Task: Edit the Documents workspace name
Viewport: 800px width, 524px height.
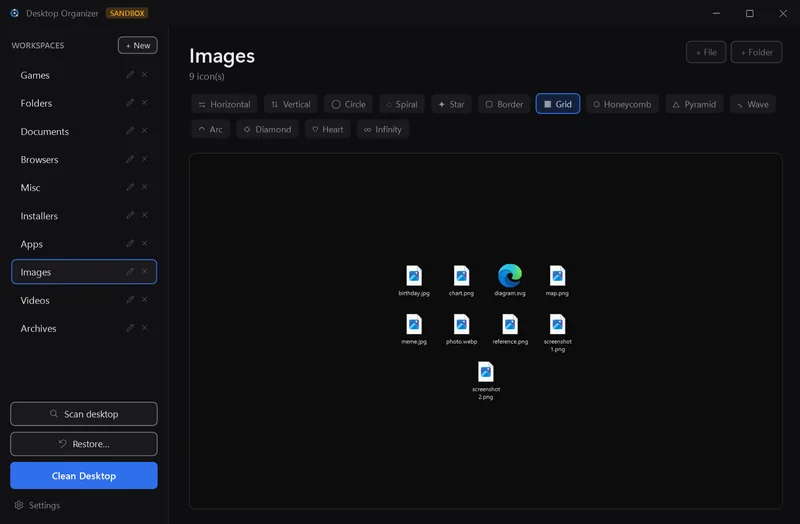Action: 130,131
